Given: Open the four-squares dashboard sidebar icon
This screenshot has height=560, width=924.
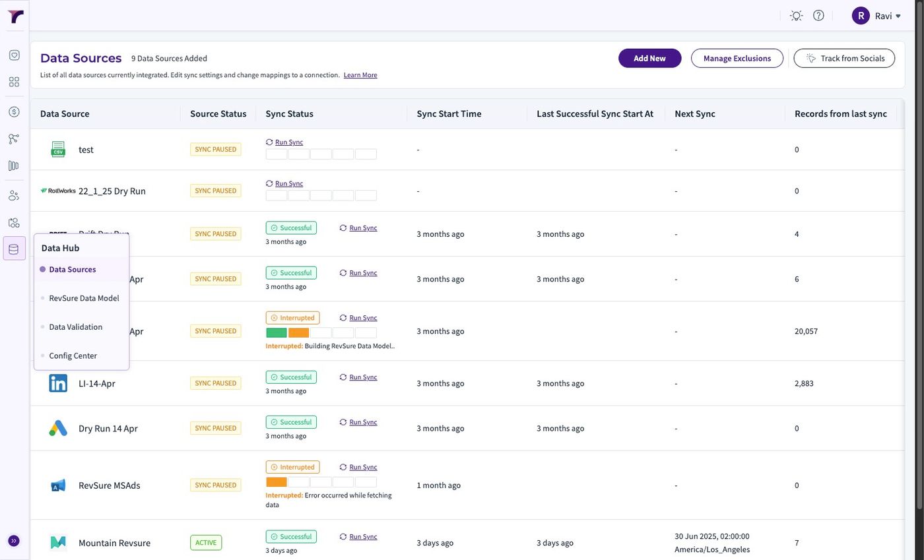Looking at the screenshot, I should tap(14, 82).
